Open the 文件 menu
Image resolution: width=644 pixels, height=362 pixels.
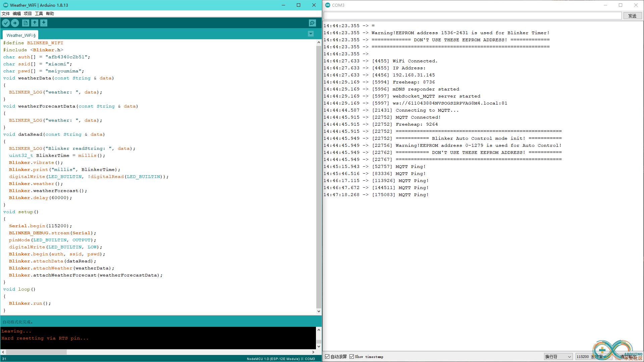click(6, 14)
